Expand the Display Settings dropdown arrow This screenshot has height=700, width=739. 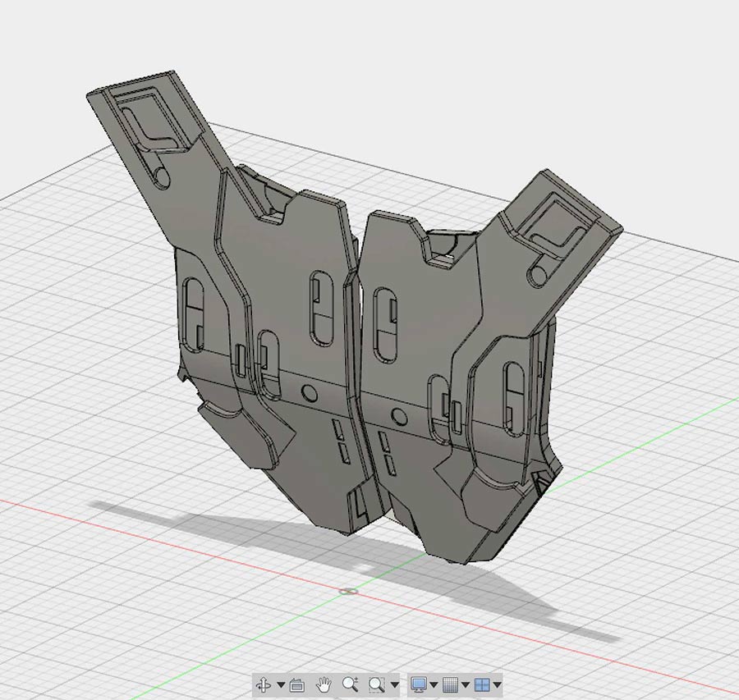[434, 684]
